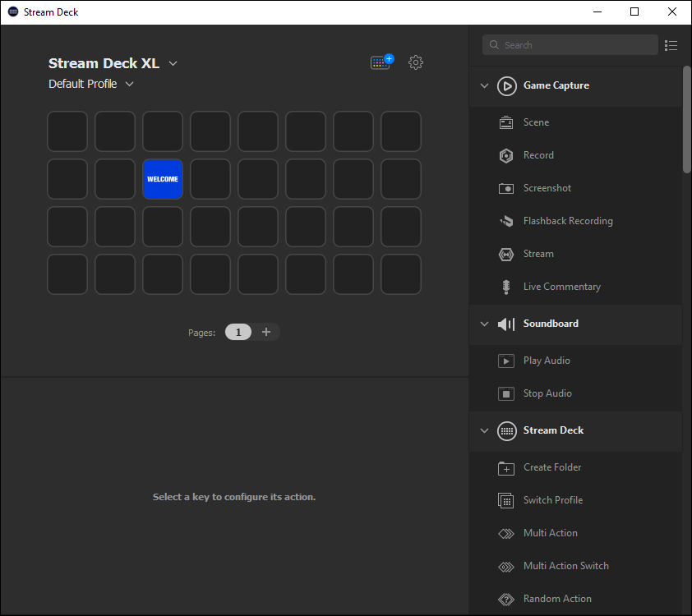Select the Scene action icon
Viewport: 692px width, 616px height.
506,122
